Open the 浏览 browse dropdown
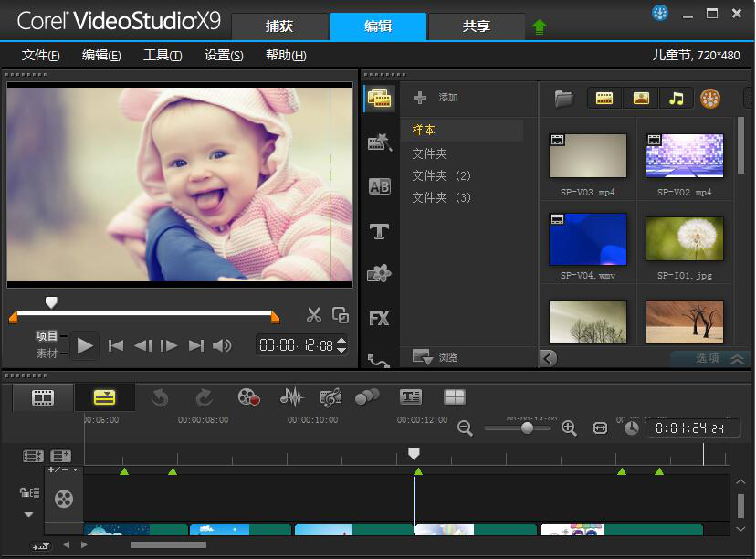Screen dimensions: 756x559 pos(433,357)
